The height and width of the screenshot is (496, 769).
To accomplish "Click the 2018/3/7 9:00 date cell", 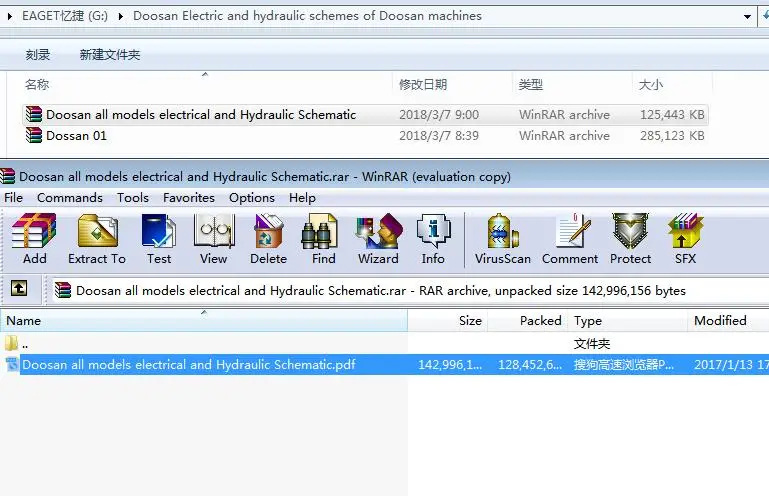I will coord(438,114).
